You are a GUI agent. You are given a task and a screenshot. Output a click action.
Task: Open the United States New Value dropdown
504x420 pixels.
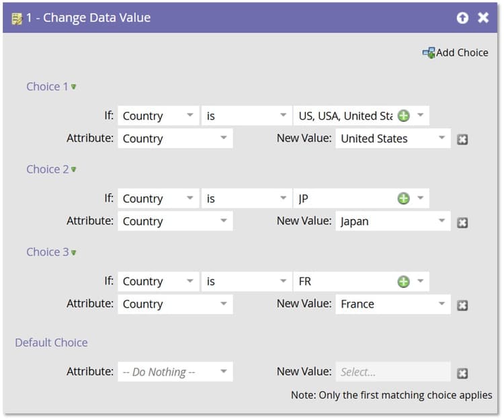point(442,138)
